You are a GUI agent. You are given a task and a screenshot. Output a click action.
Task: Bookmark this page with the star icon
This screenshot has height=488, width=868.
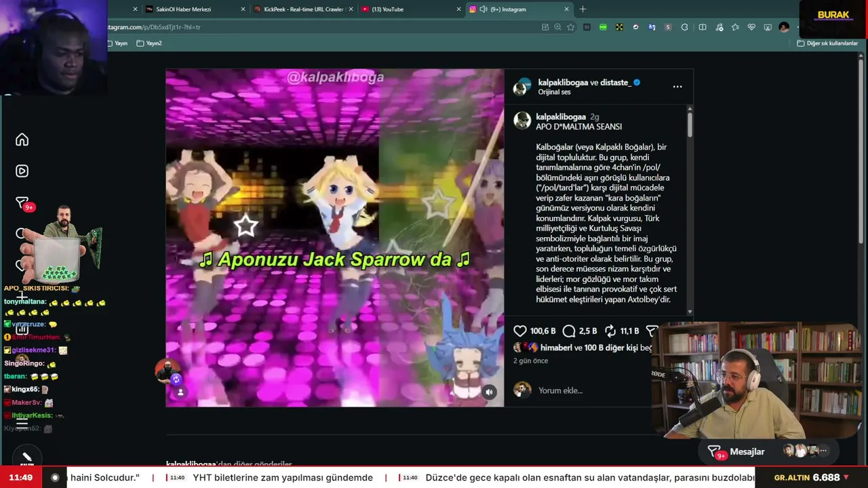(x=571, y=27)
